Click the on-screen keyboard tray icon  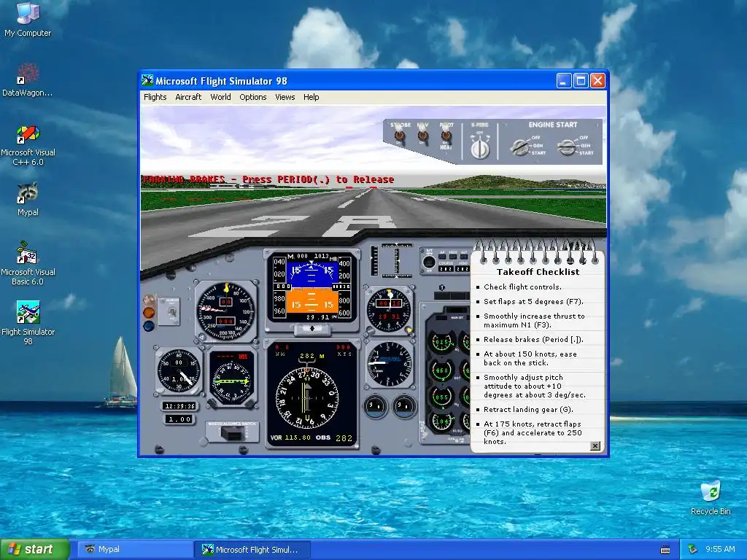665,550
